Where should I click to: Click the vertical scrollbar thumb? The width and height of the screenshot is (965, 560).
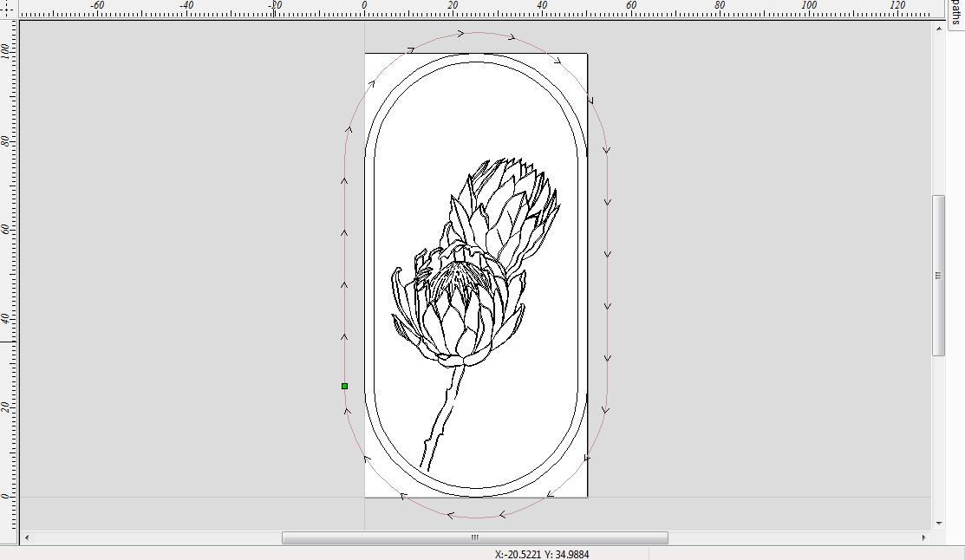(x=938, y=277)
